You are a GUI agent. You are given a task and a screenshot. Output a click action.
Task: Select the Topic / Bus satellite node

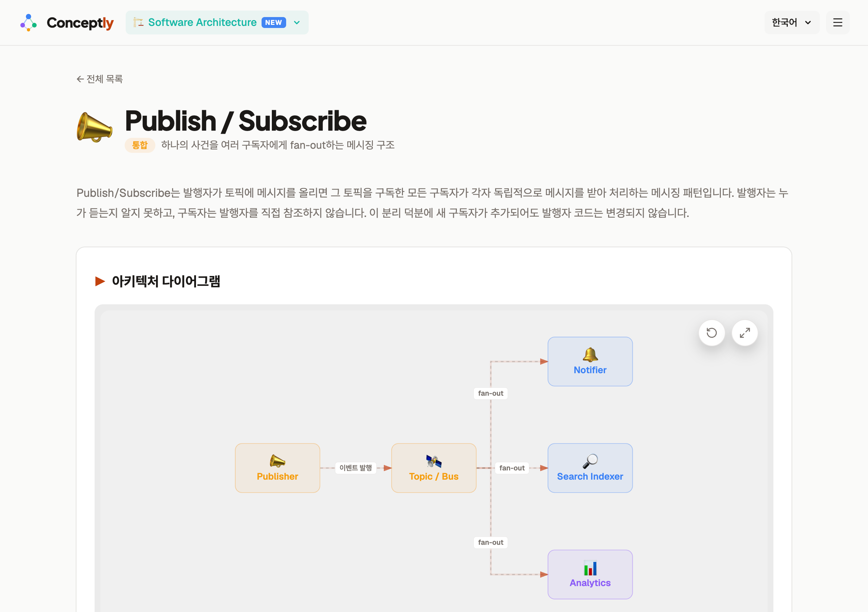[434, 468]
